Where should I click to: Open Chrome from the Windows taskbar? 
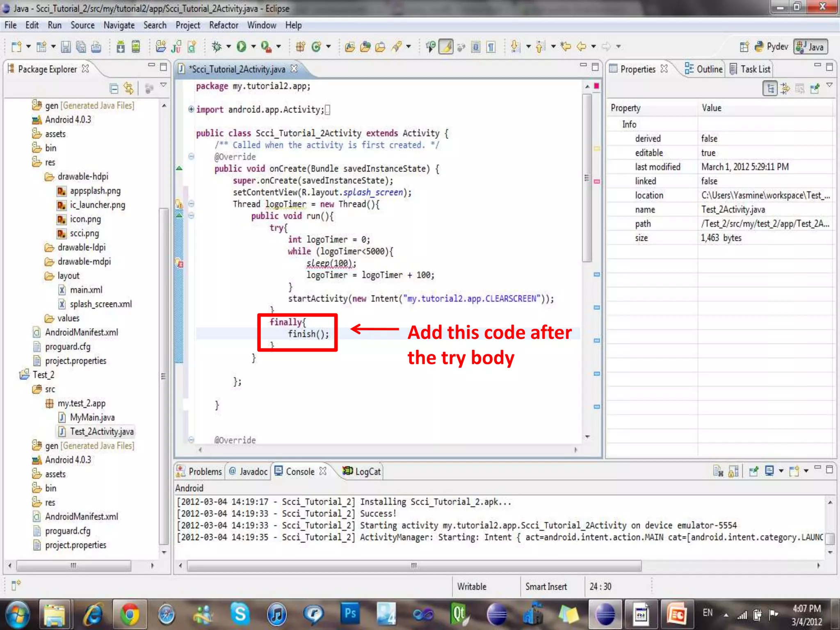129,614
